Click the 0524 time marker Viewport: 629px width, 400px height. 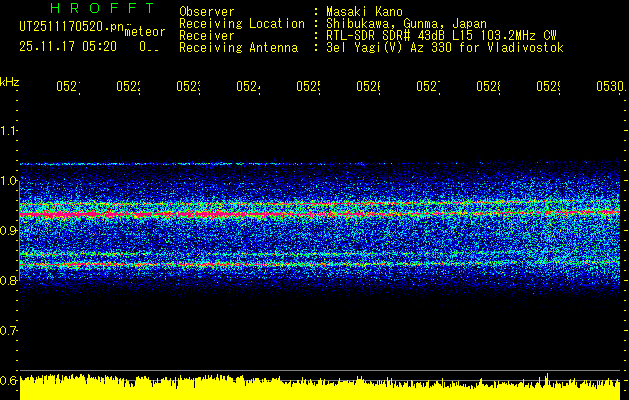pos(248,86)
